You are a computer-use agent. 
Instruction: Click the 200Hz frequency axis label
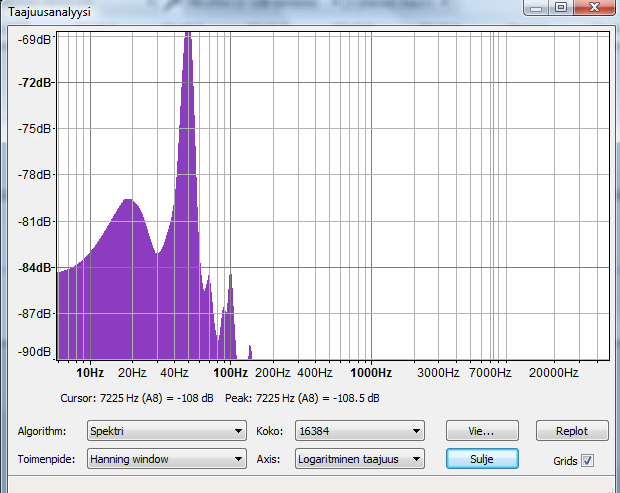[272, 373]
